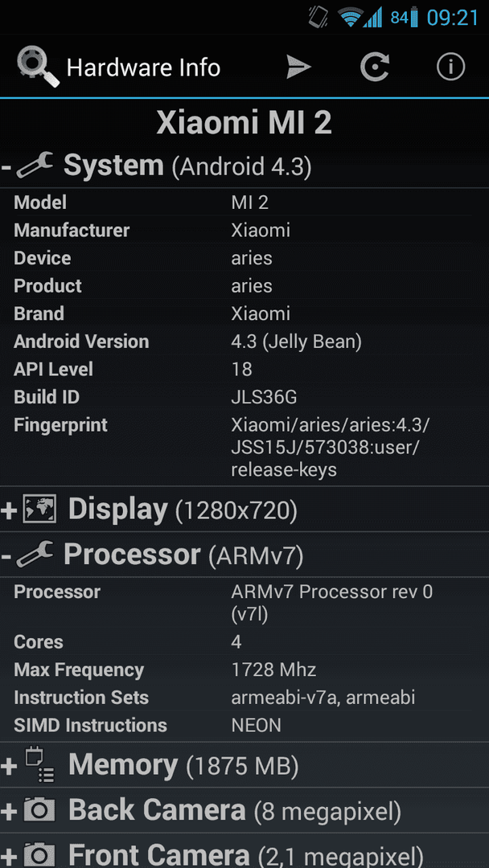
Task: Open the info circle icon
Action: (x=450, y=68)
